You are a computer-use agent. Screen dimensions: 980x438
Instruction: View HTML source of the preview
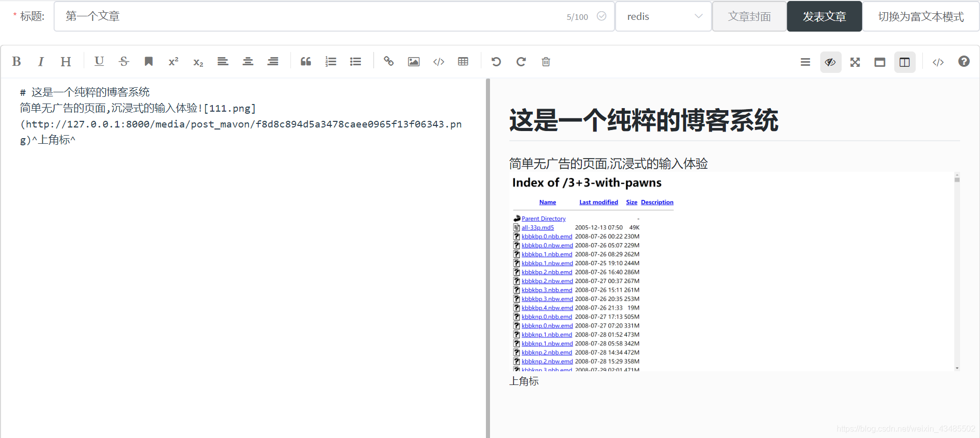(938, 62)
